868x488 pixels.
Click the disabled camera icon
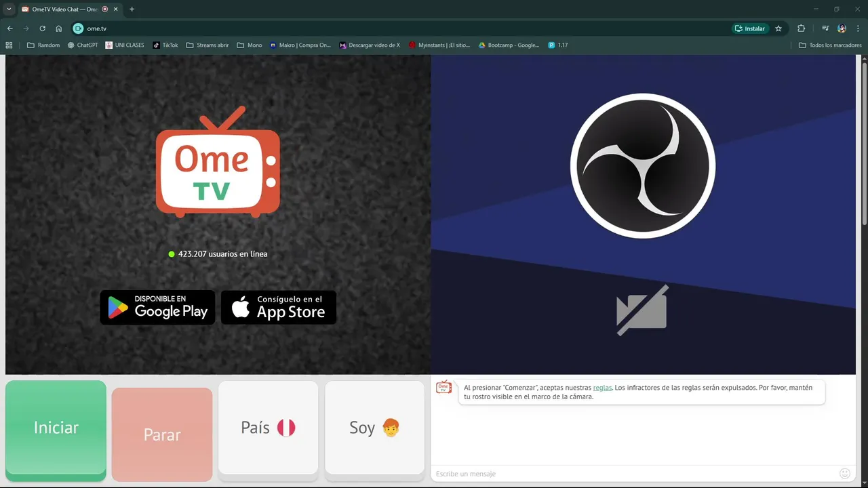pos(642,310)
